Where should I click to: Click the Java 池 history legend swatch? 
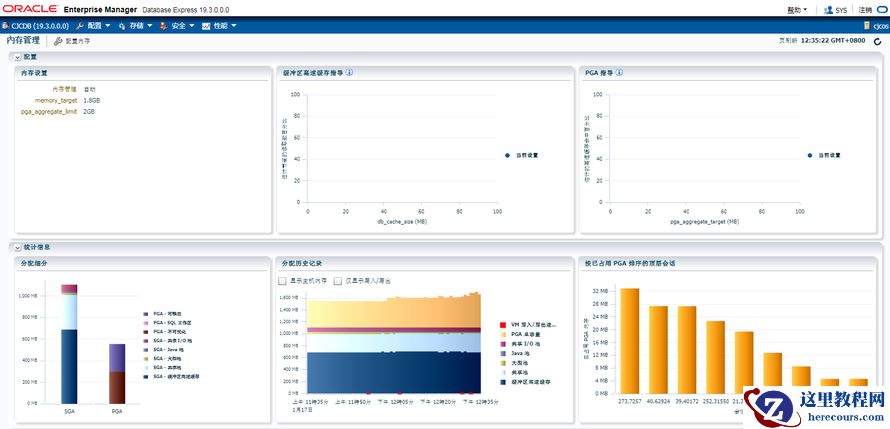pos(502,353)
